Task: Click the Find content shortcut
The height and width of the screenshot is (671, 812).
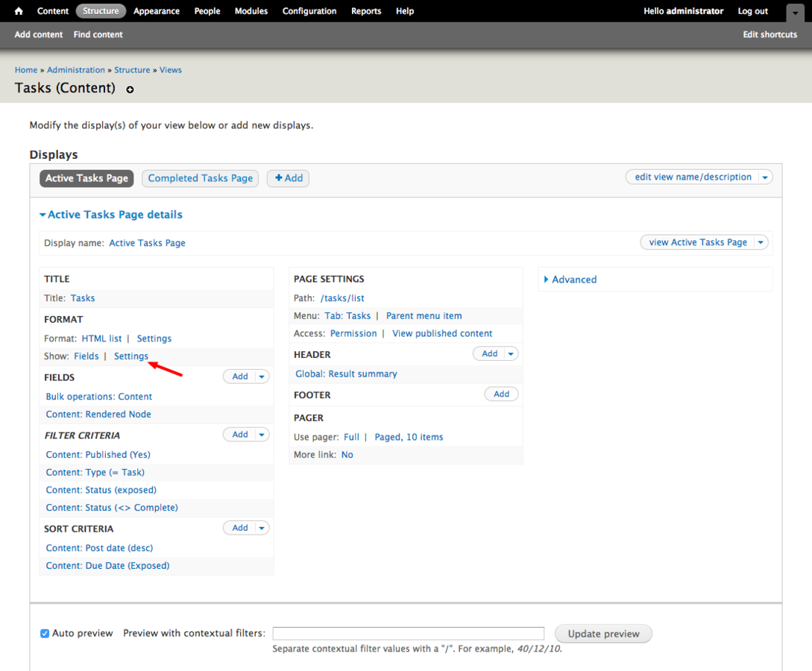Action: pos(98,35)
